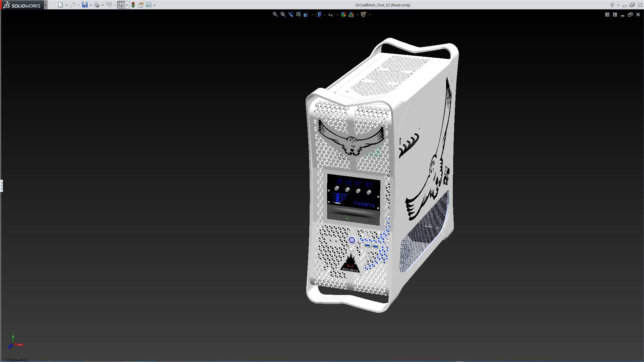Image resolution: width=644 pixels, height=362 pixels.
Task: Open the Help question mark menu
Action: pos(612,5)
